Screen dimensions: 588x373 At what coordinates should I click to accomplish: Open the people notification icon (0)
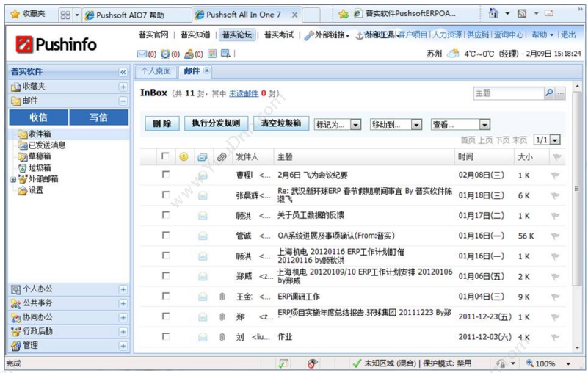(x=189, y=54)
